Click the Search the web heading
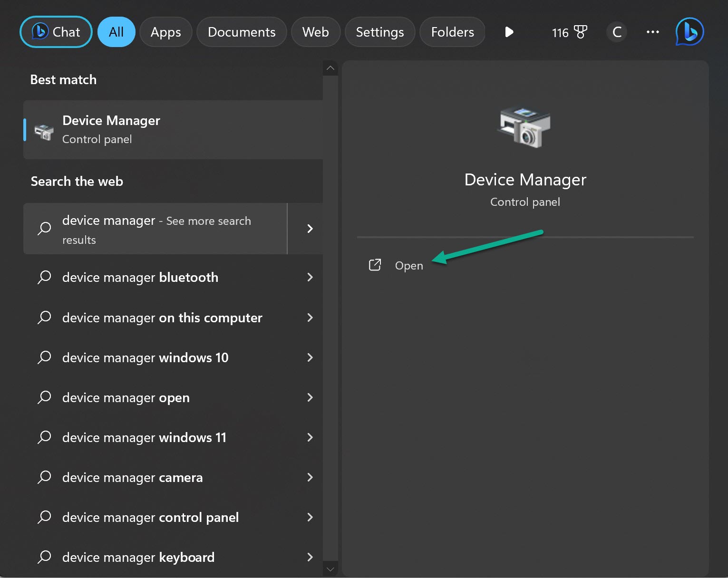 [77, 182]
